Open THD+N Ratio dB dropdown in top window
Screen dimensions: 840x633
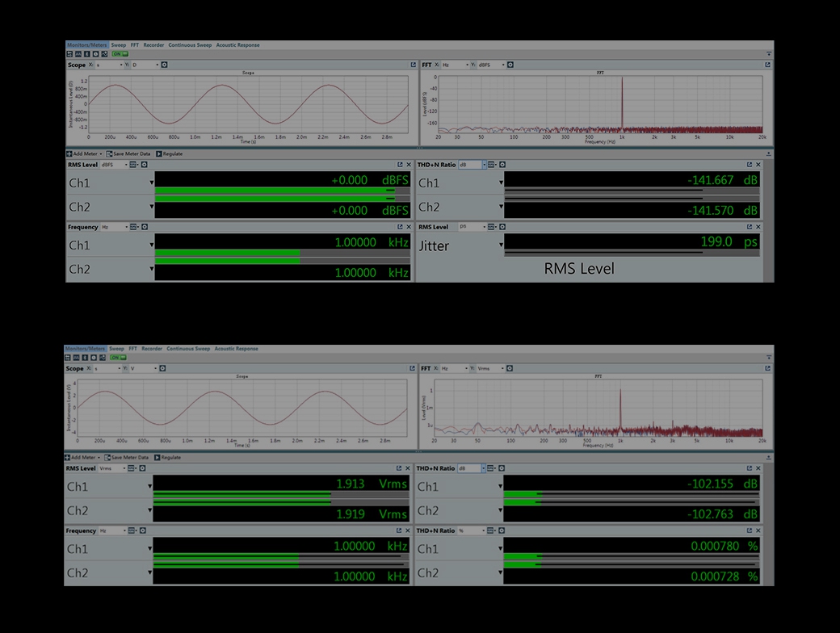pyautogui.click(x=472, y=165)
